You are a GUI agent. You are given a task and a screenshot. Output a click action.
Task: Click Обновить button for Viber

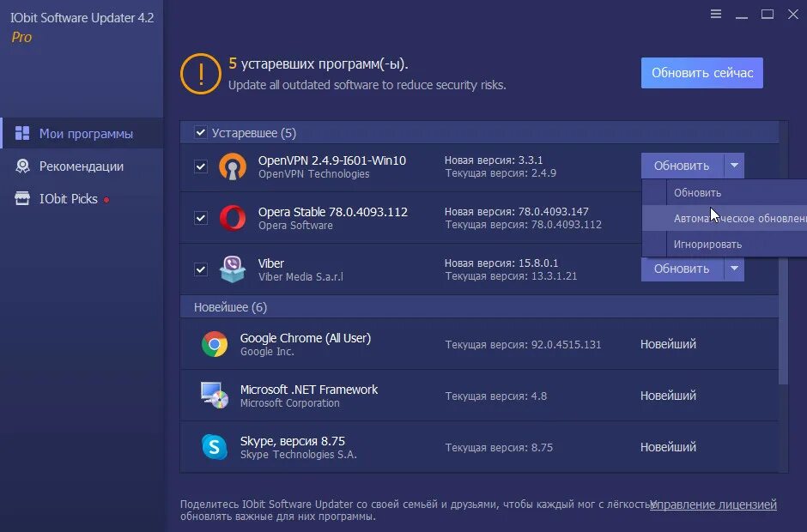(x=683, y=269)
